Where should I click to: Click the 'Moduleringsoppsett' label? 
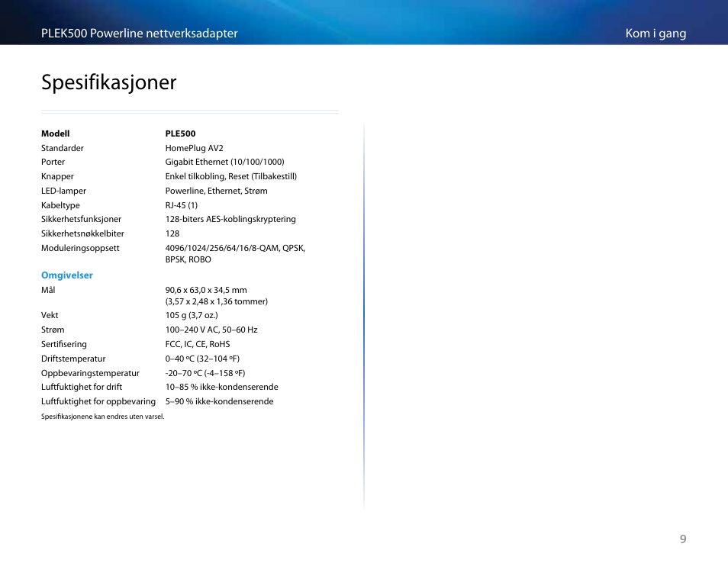[x=80, y=248]
